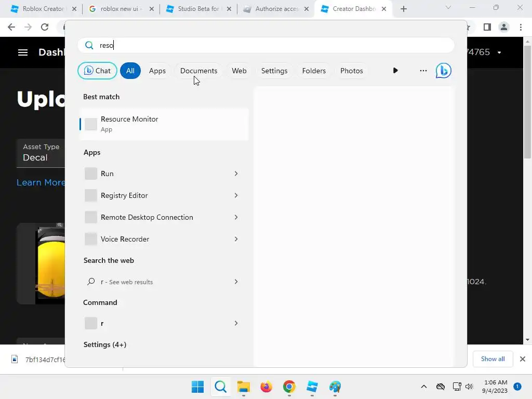
Task: Expand details for Remote Desktop Connection
Action: coord(236,217)
